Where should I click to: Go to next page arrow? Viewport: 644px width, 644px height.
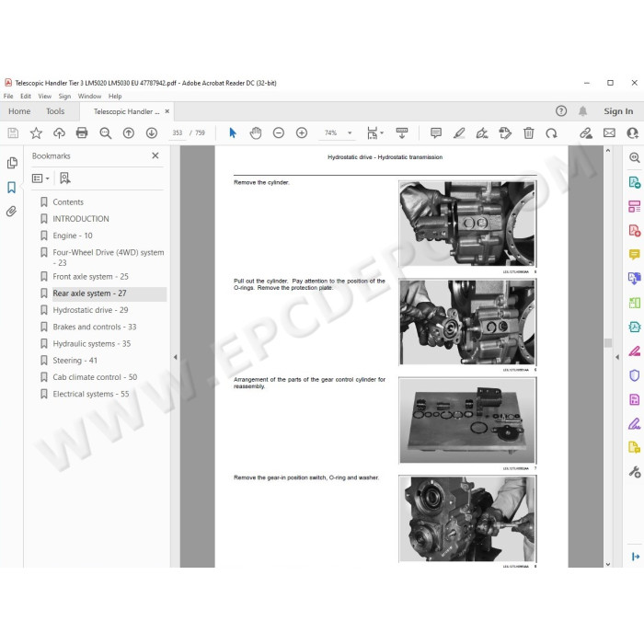152,132
